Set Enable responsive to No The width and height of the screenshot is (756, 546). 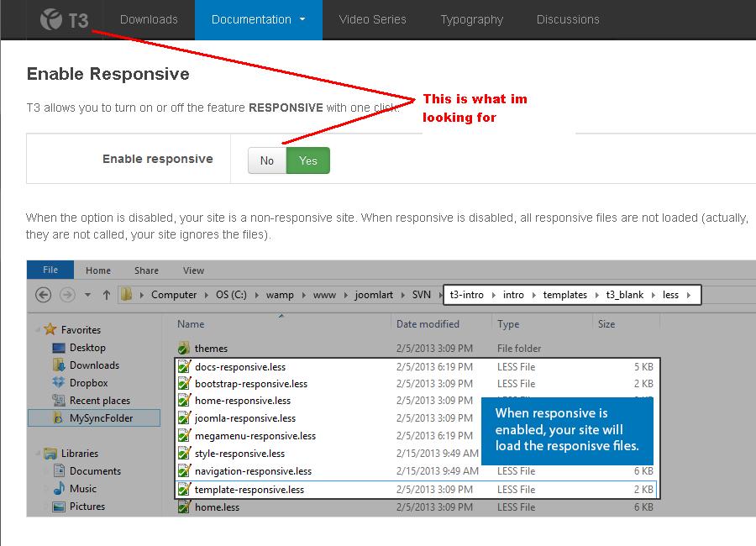267,160
